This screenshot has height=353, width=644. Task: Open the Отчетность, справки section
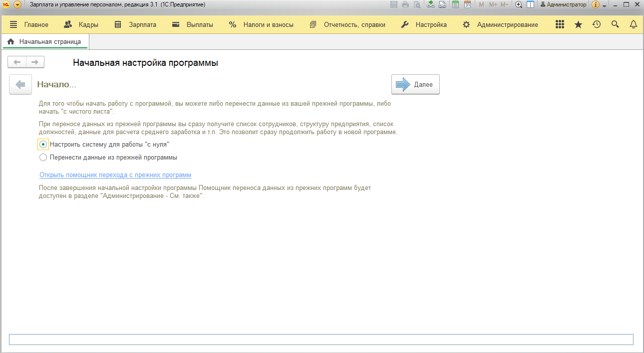(347, 24)
